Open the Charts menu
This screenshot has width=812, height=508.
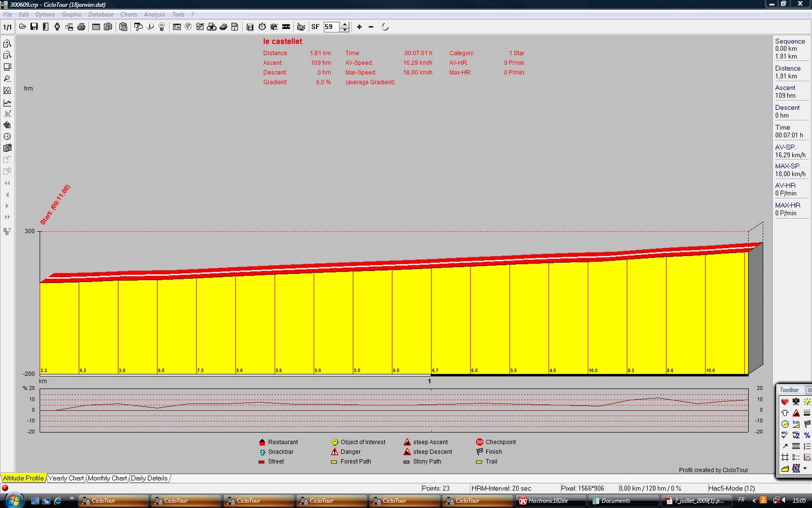[x=128, y=14]
